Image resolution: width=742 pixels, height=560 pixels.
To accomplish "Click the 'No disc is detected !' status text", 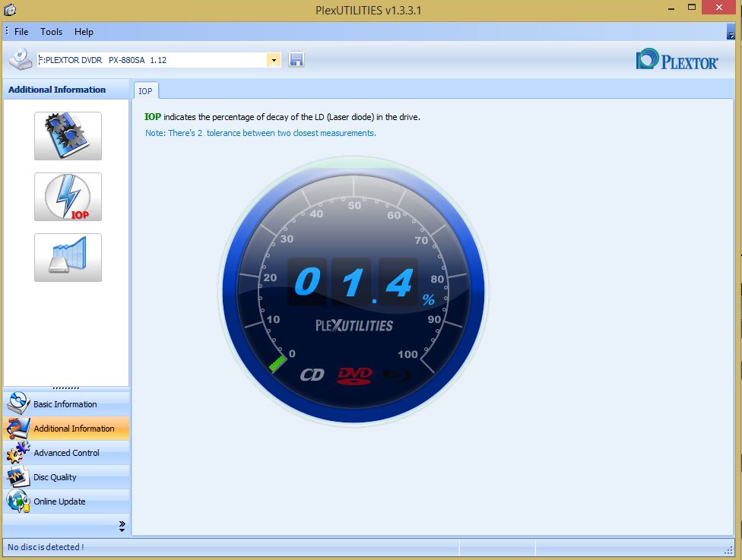I will point(46,547).
